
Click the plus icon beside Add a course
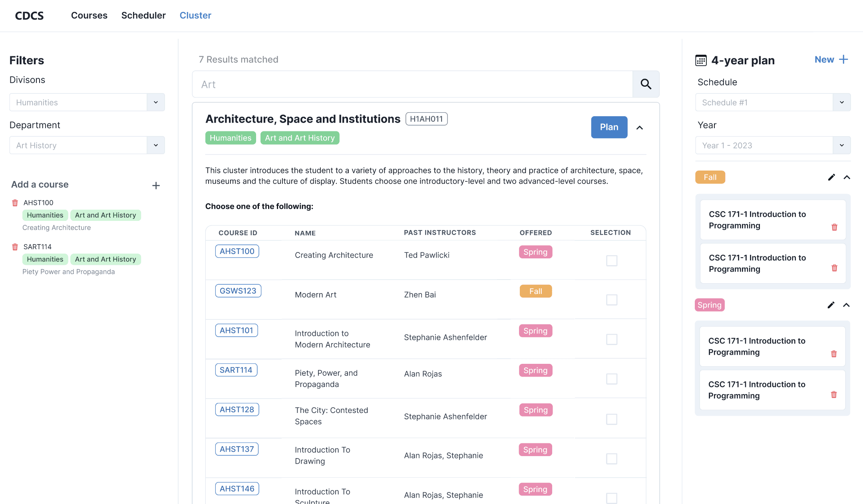[x=156, y=185]
